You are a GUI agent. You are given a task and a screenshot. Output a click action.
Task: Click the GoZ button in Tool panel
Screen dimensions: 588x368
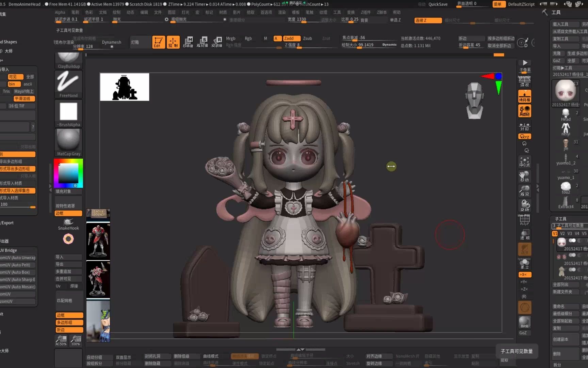click(x=557, y=61)
